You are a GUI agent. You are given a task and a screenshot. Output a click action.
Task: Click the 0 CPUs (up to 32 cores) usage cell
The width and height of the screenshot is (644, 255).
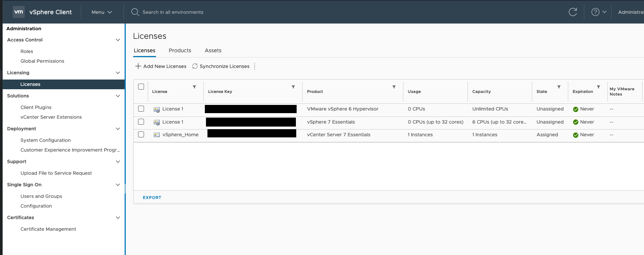[435, 122]
